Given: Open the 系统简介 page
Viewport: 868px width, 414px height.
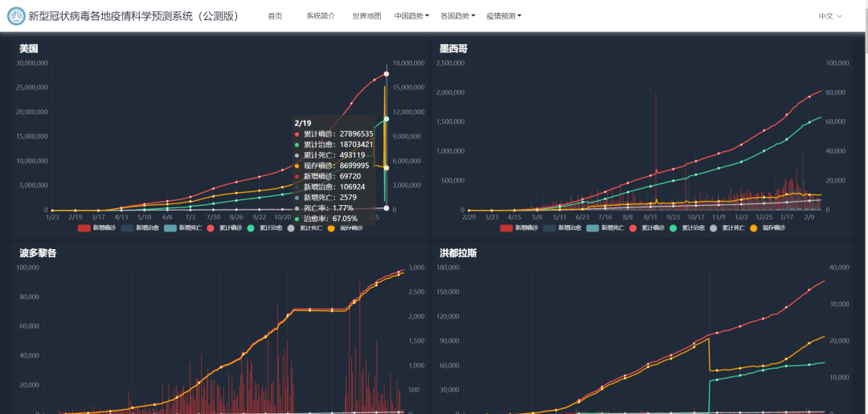Looking at the screenshot, I should (321, 16).
